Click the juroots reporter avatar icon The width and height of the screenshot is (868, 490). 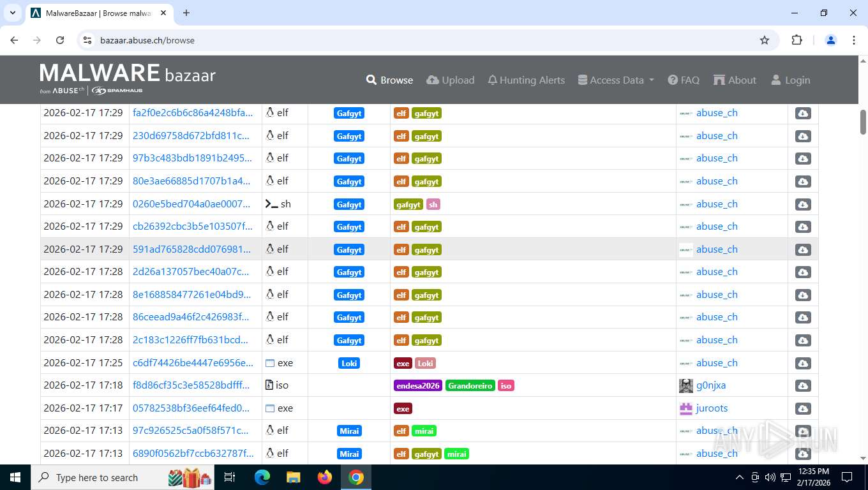click(686, 408)
